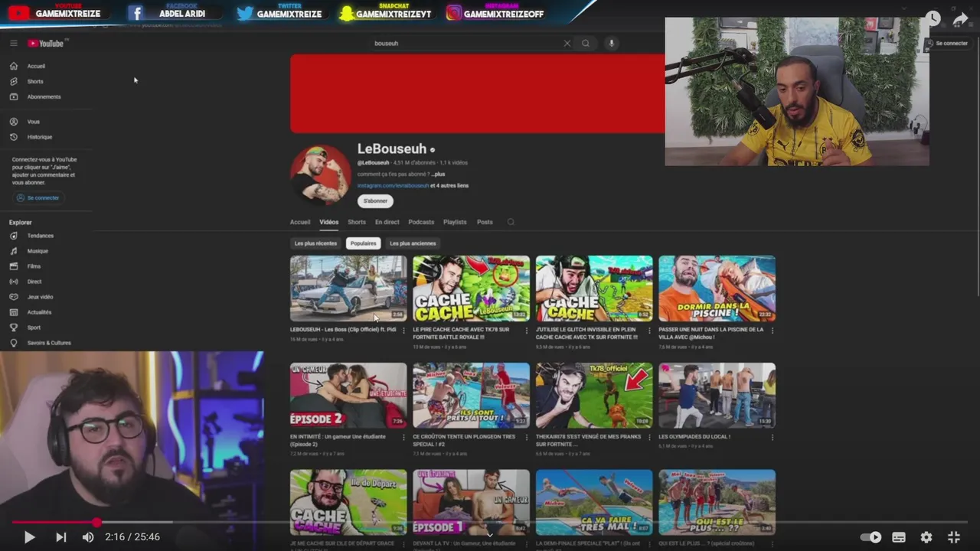The height and width of the screenshot is (551, 980).
Task: Sort by Les plus anciennes chip
Action: (413, 243)
